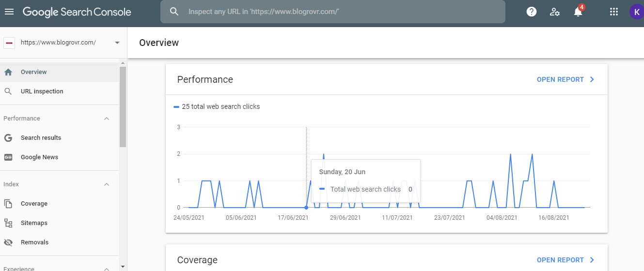Click the sidebar scrollbar thumb

point(123,106)
